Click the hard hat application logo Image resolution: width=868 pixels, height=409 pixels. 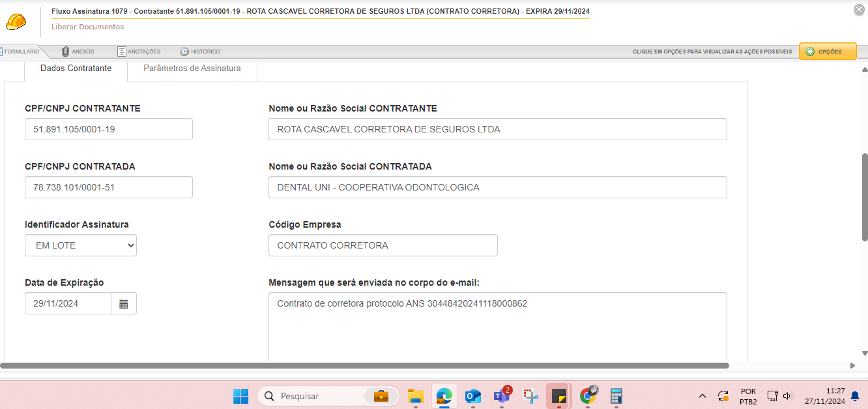[x=16, y=22]
